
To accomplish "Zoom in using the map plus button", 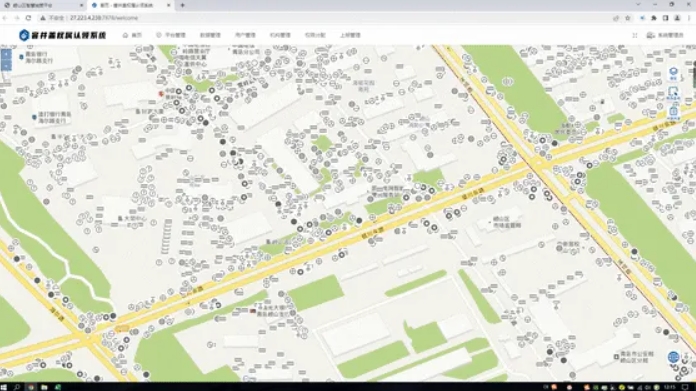I will 6,55.
